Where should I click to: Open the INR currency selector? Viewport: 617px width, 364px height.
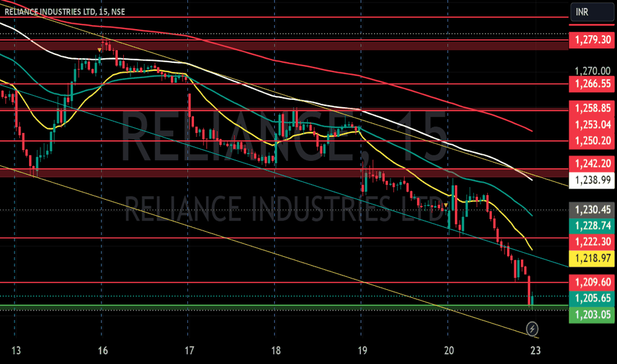click(592, 12)
